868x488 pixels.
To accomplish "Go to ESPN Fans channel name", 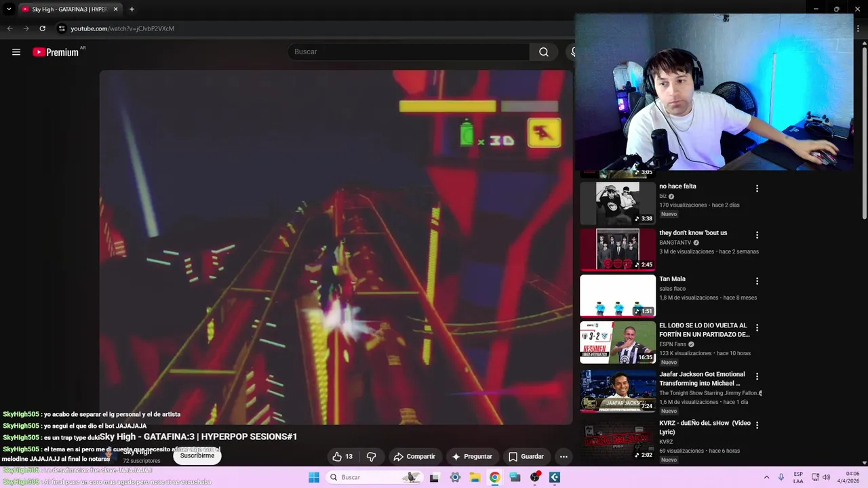I will (673, 344).
